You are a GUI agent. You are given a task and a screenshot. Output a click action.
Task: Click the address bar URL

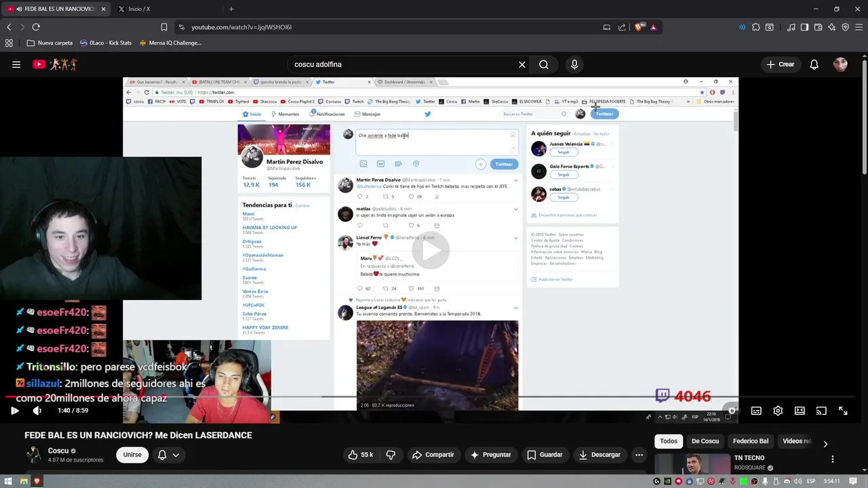point(241,27)
